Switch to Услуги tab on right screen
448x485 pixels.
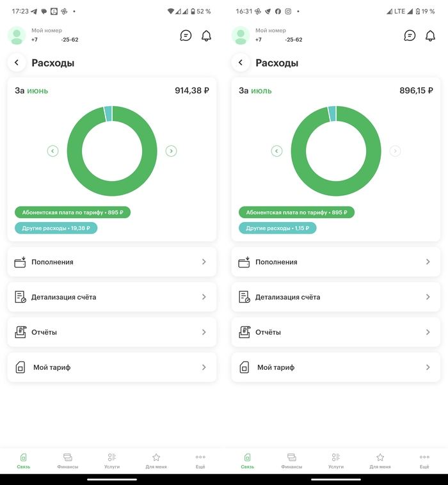[x=336, y=461]
